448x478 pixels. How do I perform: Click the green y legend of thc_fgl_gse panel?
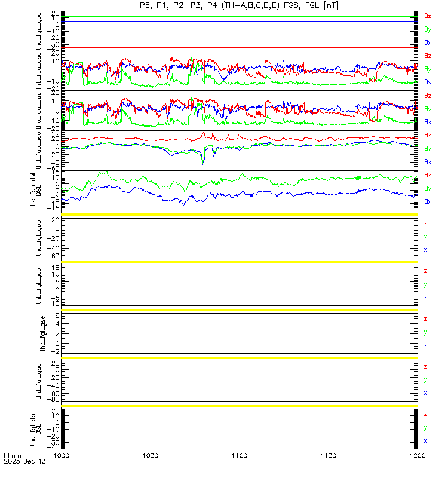pos(425,333)
